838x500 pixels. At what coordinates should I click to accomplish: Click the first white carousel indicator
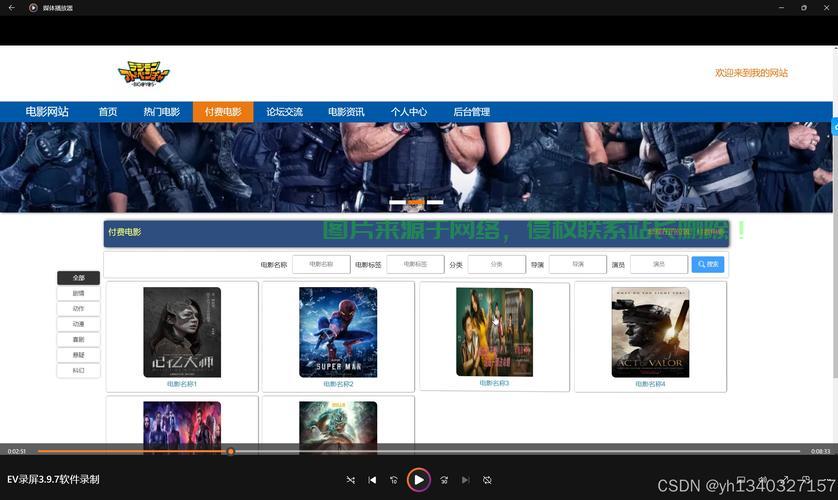pos(397,202)
